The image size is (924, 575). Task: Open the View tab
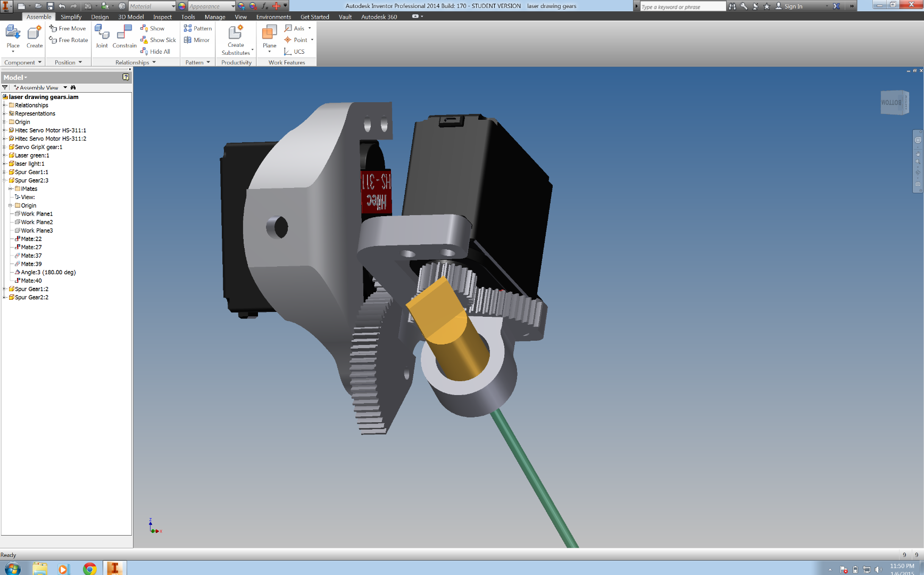241,17
